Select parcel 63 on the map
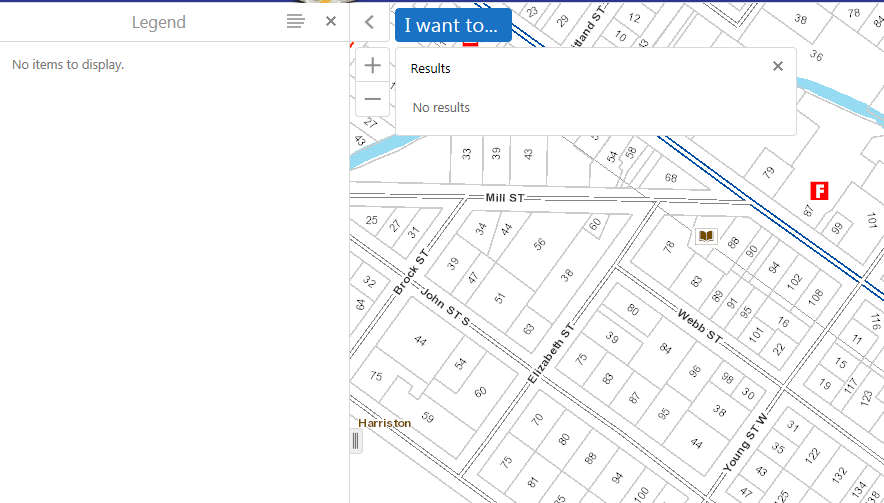 (x=529, y=328)
